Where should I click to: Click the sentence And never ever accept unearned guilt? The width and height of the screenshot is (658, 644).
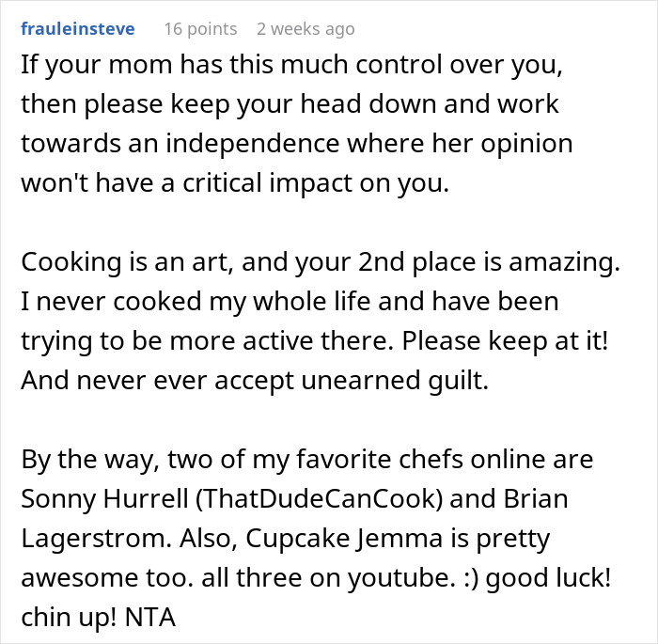pyautogui.click(x=255, y=380)
